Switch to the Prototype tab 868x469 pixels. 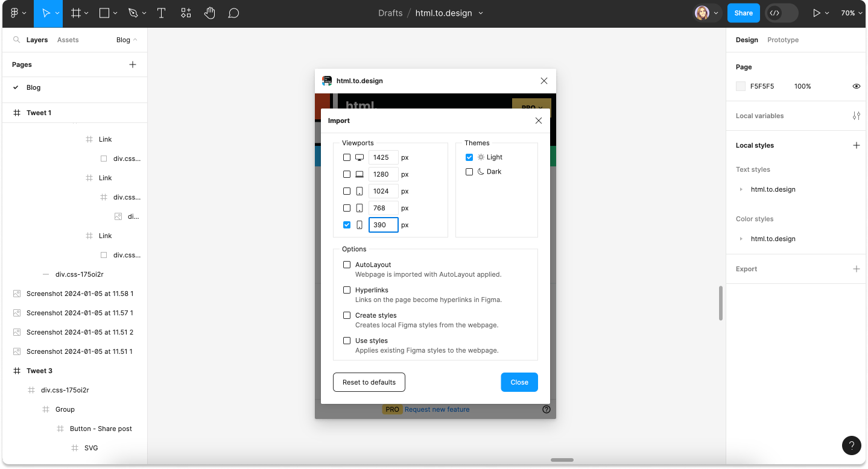(x=783, y=40)
